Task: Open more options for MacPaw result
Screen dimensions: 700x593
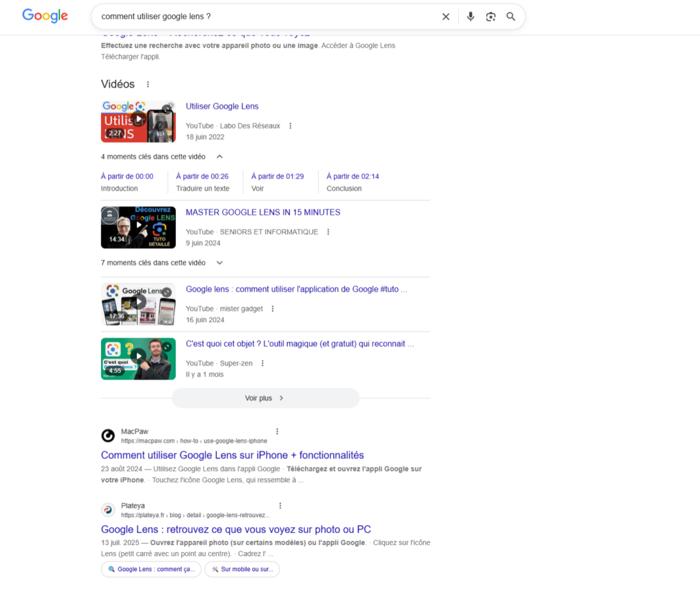Action: click(x=278, y=432)
